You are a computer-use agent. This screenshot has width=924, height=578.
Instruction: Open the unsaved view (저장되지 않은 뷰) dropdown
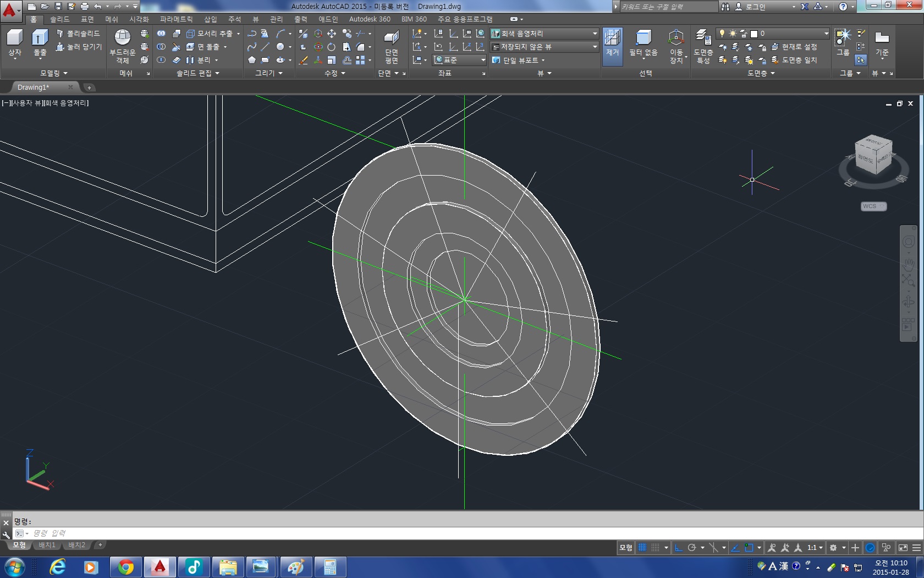(544, 47)
